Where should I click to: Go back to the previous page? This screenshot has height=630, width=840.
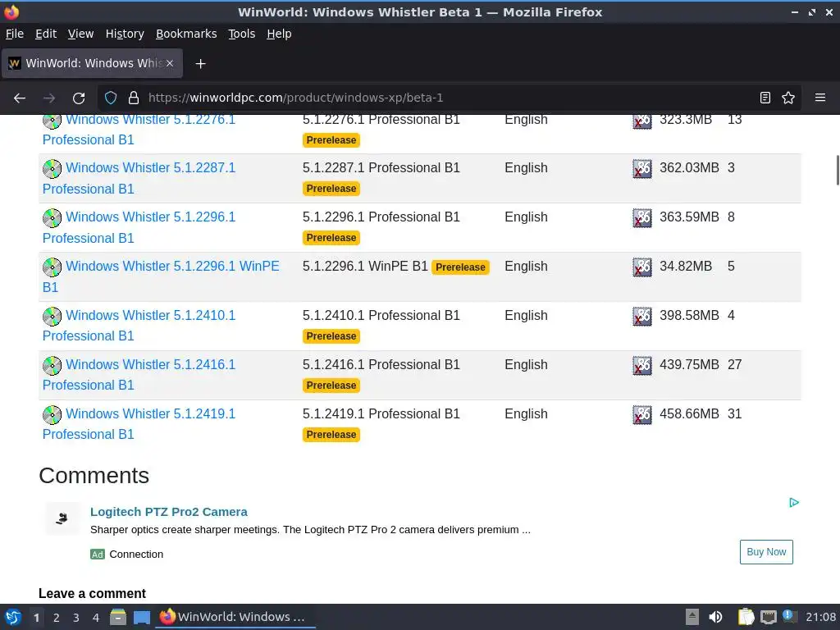pyautogui.click(x=20, y=98)
